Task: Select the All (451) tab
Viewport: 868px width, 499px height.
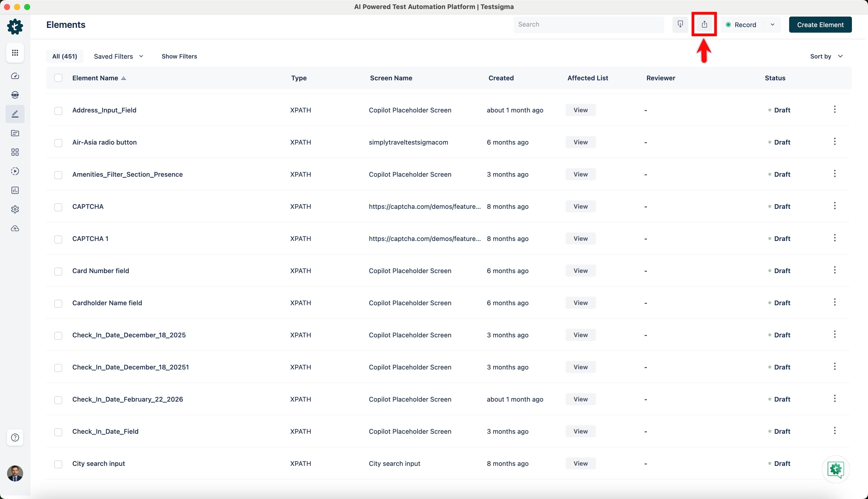Action: tap(65, 56)
